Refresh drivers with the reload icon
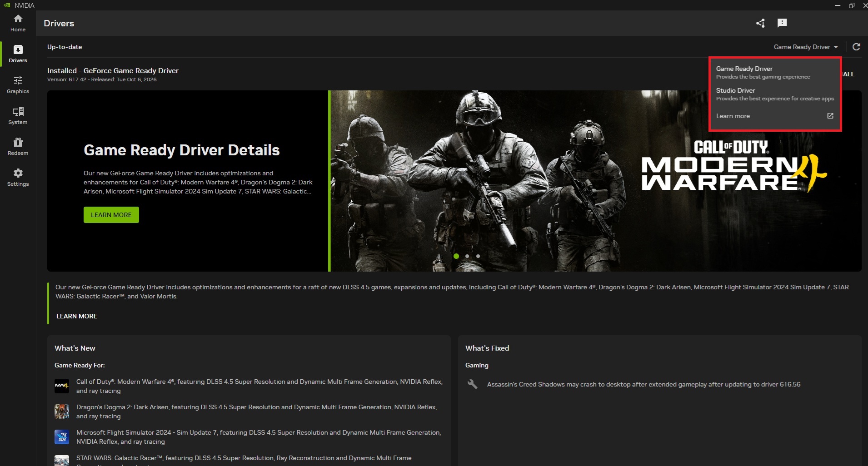 856,47
